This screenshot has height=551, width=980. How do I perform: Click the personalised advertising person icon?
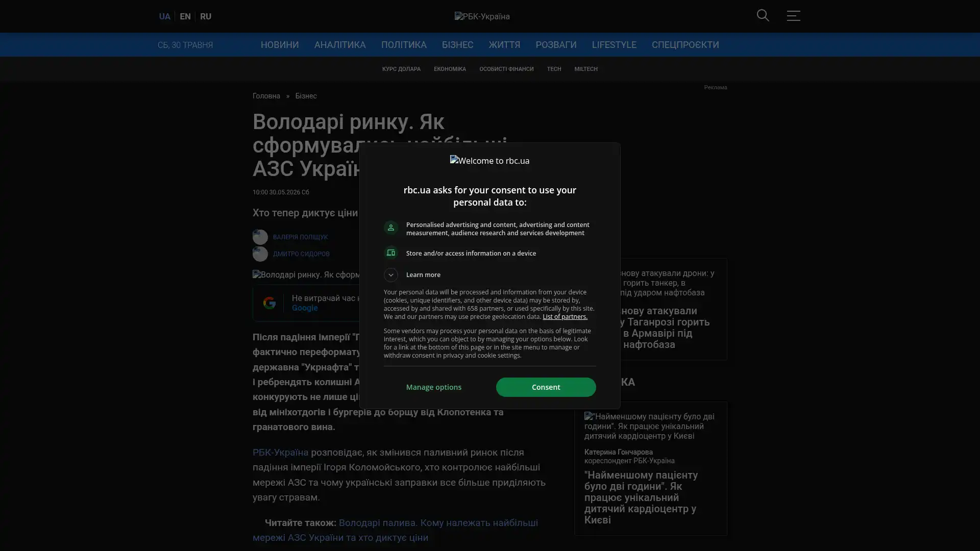[391, 228]
